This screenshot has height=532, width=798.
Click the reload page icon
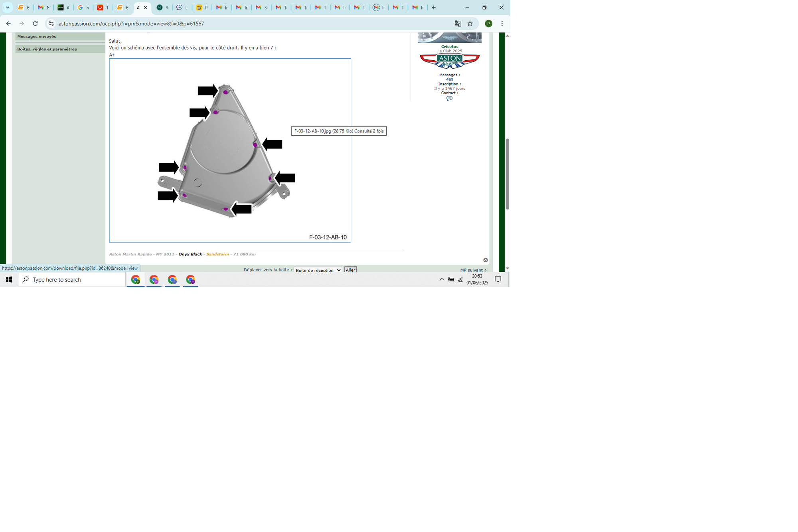(x=35, y=24)
